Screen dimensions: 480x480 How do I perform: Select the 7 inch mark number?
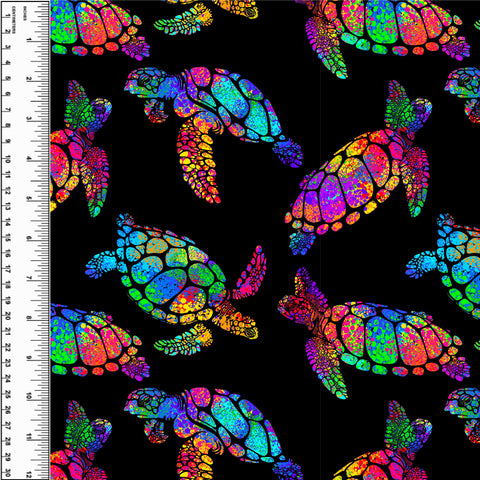[x=29, y=278]
